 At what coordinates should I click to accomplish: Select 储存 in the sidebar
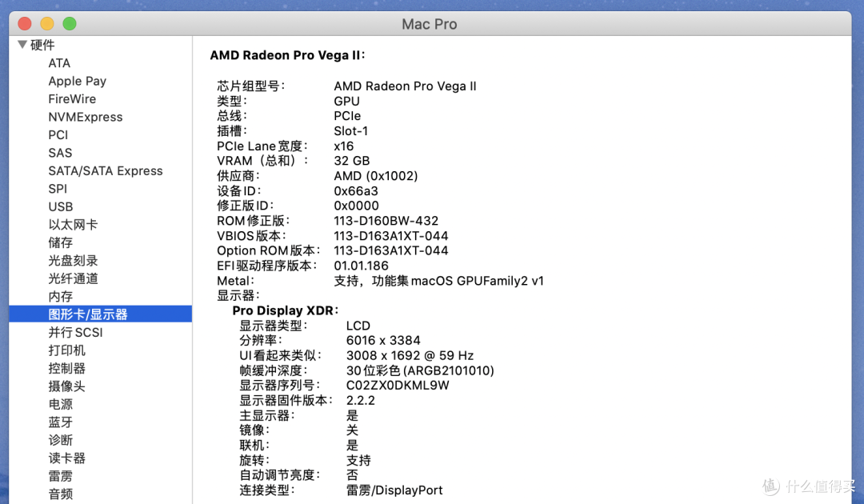(x=61, y=242)
